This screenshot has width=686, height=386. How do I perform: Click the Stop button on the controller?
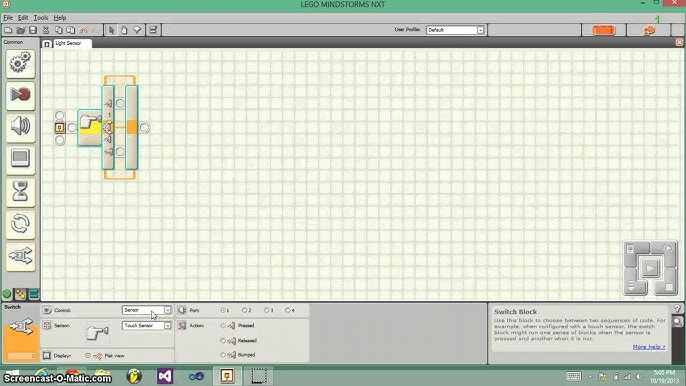669,287
